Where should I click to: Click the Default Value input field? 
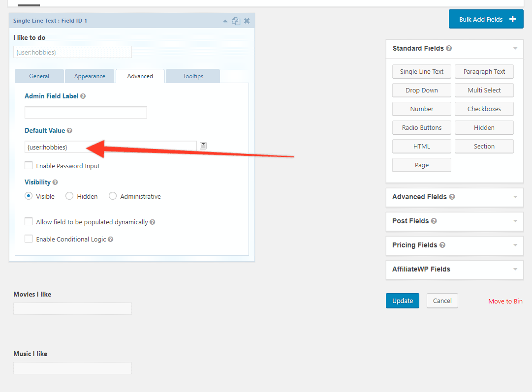tap(111, 147)
